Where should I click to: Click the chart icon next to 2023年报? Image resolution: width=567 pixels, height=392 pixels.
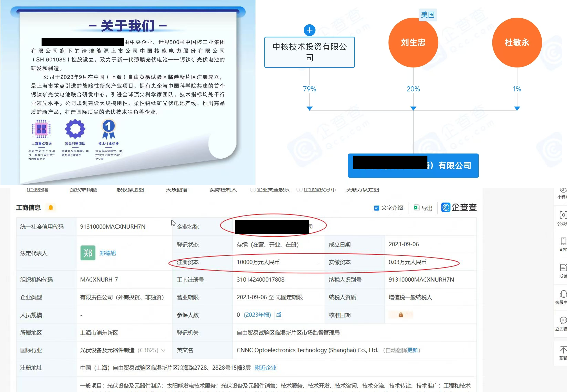click(279, 315)
